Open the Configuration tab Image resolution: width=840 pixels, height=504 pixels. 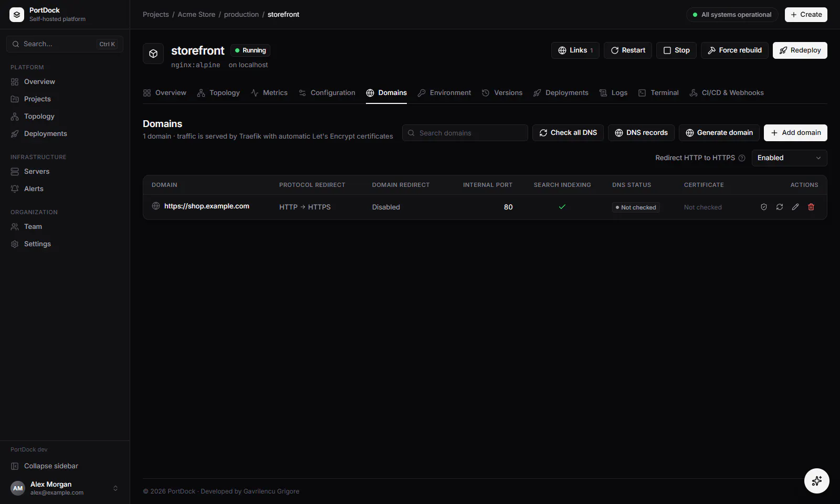(x=327, y=93)
